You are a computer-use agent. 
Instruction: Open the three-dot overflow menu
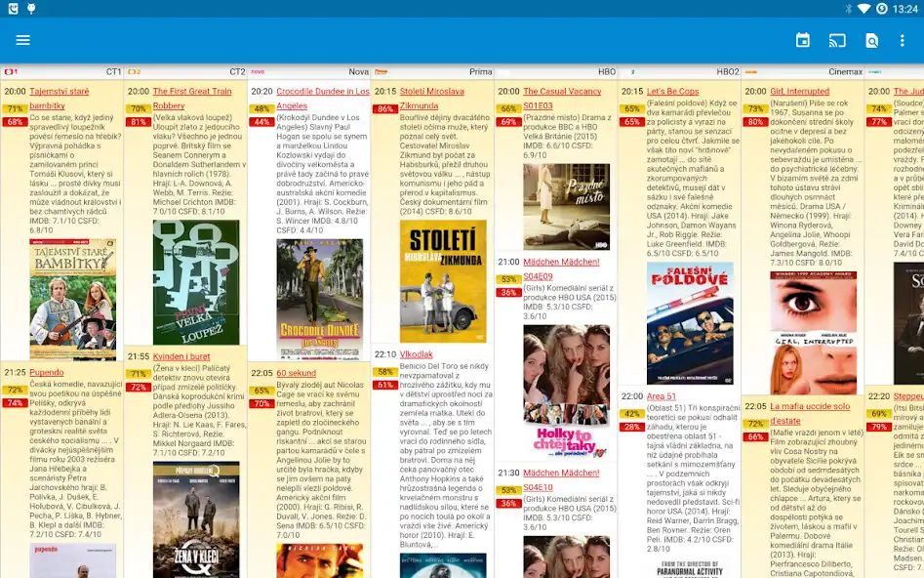tap(903, 40)
